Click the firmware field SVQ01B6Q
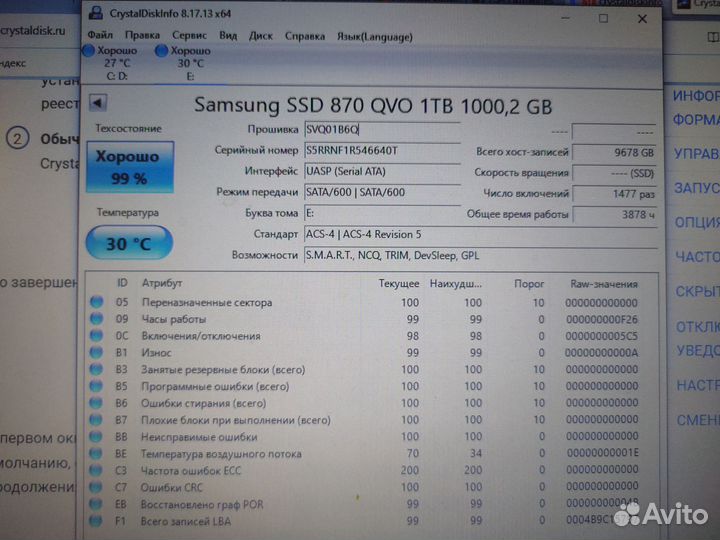 pyautogui.click(x=382, y=129)
